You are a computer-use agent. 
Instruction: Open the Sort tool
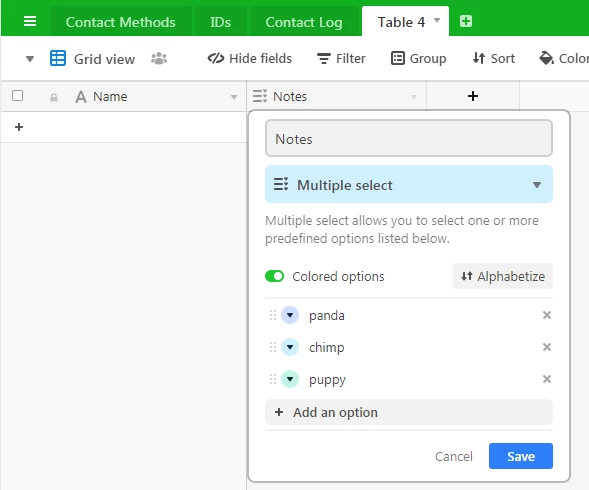point(494,58)
